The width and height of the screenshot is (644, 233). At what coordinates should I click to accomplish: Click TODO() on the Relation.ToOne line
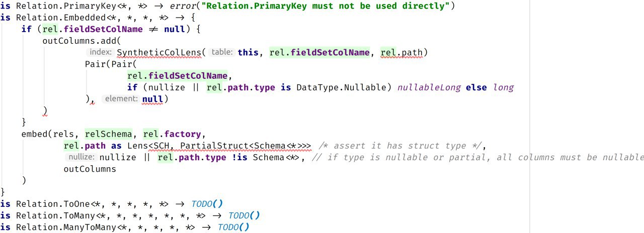point(207,204)
